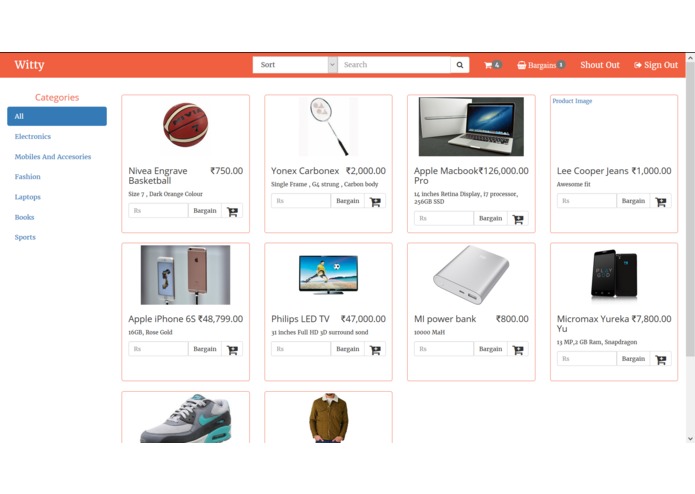
Task: Focus Rs price field for Yonex Carbonex
Action: pyautogui.click(x=301, y=201)
